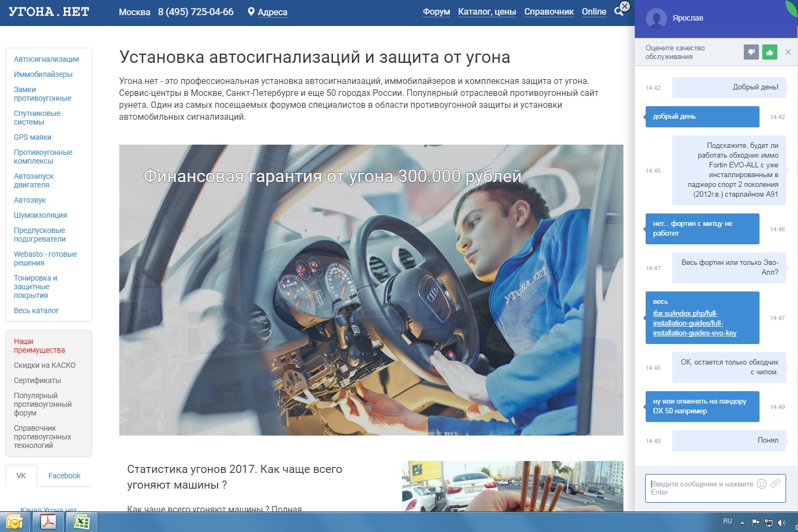
Task: Attach a file using the paperclip icon
Action: point(776,484)
